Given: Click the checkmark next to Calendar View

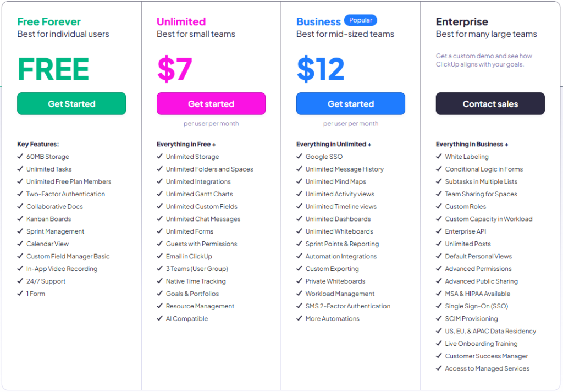Looking at the screenshot, I should pyautogui.click(x=20, y=244).
